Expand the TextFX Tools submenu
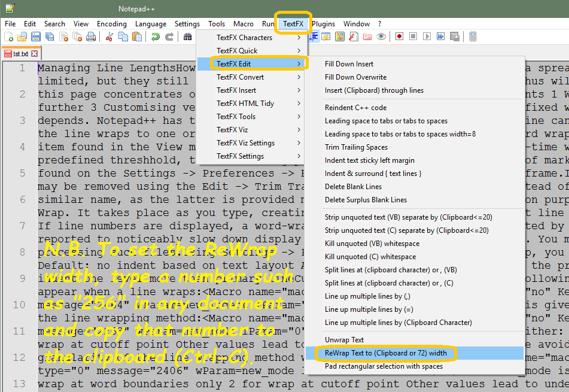The width and height of the screenshot is (569, 392). [251, 117]
